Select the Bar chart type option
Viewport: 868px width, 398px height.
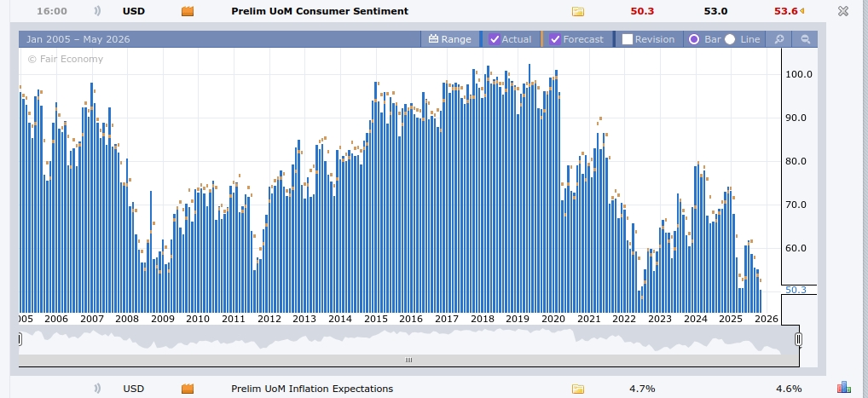[x=693, y=39]
